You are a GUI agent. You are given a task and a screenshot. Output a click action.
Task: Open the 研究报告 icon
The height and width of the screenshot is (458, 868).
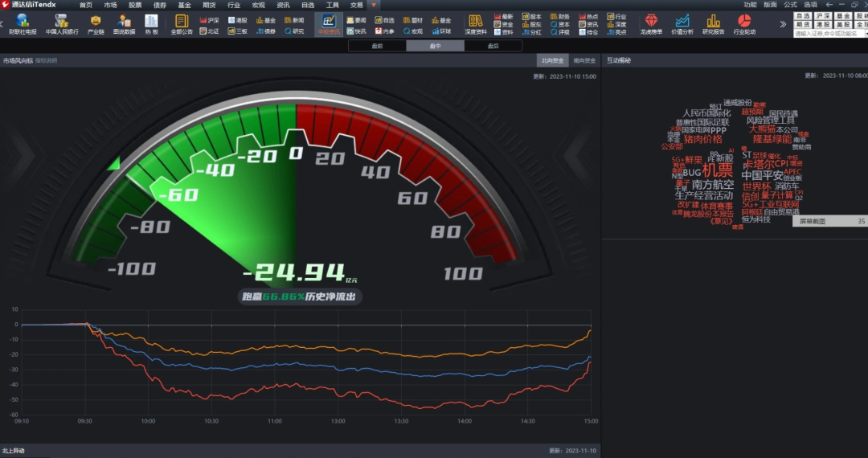pos(713,24)
